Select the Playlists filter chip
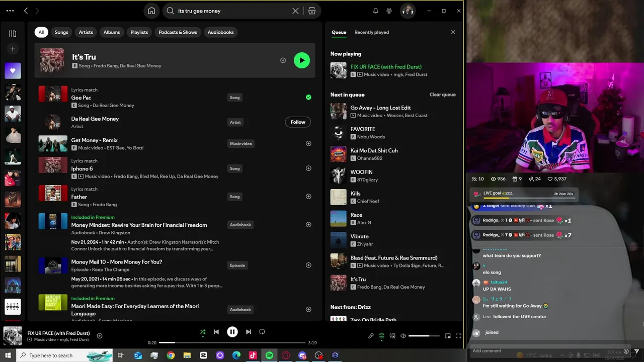Viewport: 644px width, 362px height. click(139, 32)
